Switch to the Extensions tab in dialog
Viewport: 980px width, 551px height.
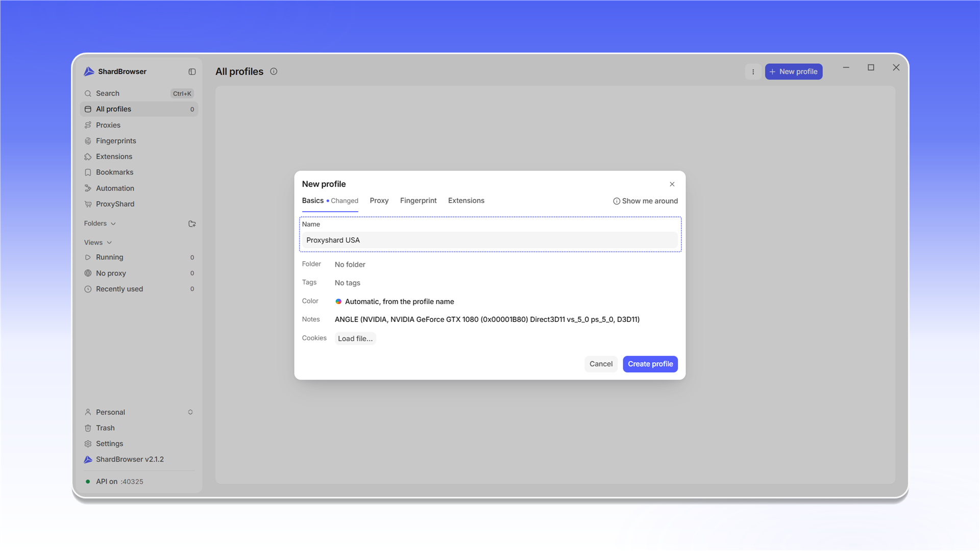click(x=466, y=201)
